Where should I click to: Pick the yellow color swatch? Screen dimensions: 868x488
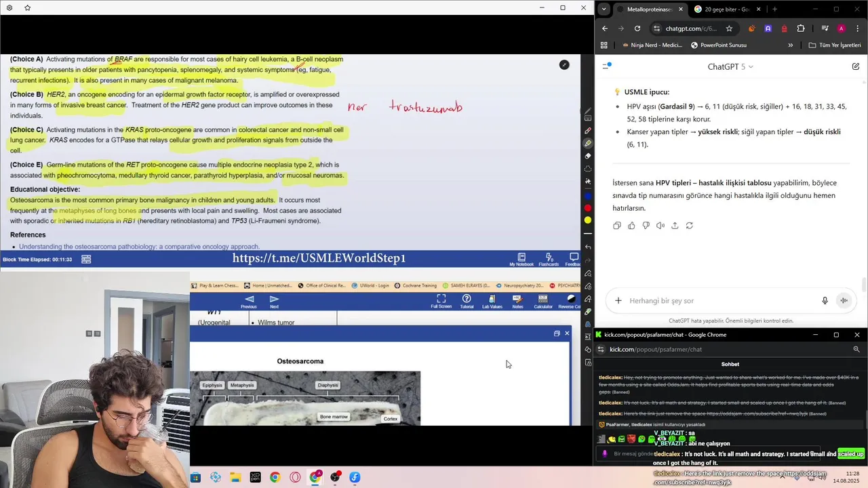tap(588, 220)
